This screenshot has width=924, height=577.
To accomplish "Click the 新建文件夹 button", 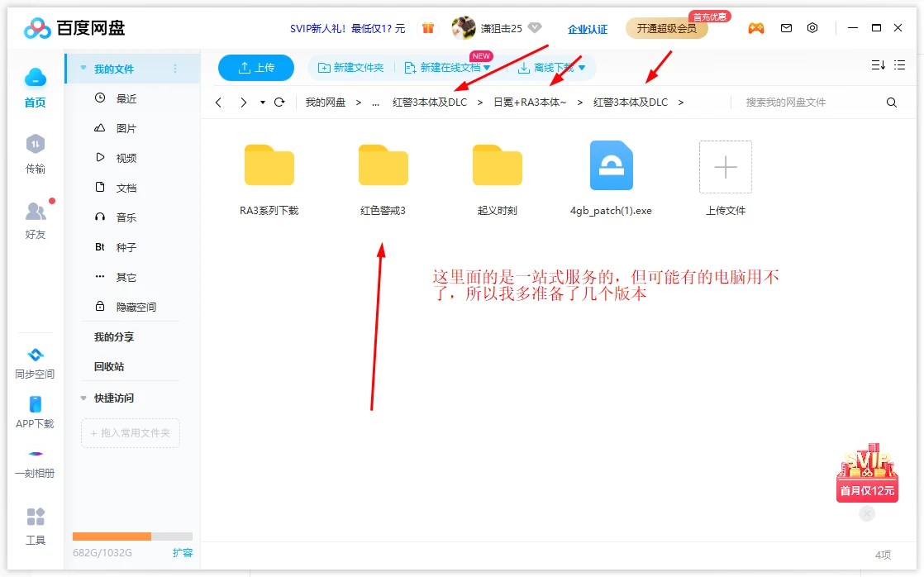I will 350,68.
